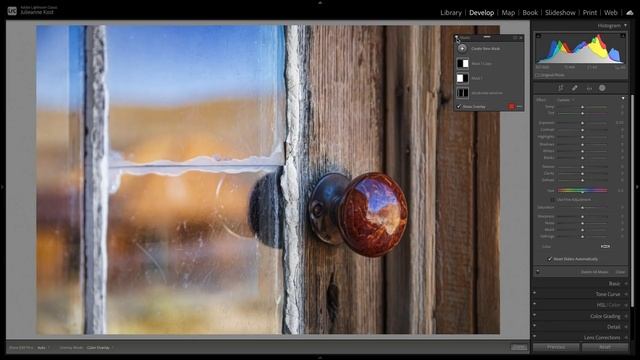Dock the Masks panel with its header icon
The height and width of the screenshot is (360, 640).
click(515, 38)
